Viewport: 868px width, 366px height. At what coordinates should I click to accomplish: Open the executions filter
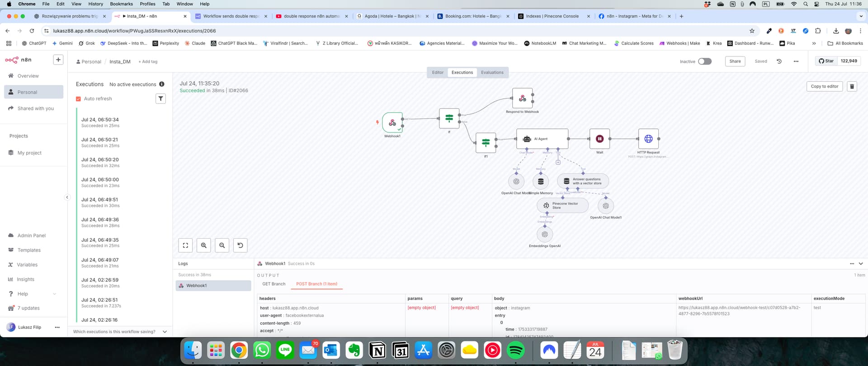tap(160, 99)
